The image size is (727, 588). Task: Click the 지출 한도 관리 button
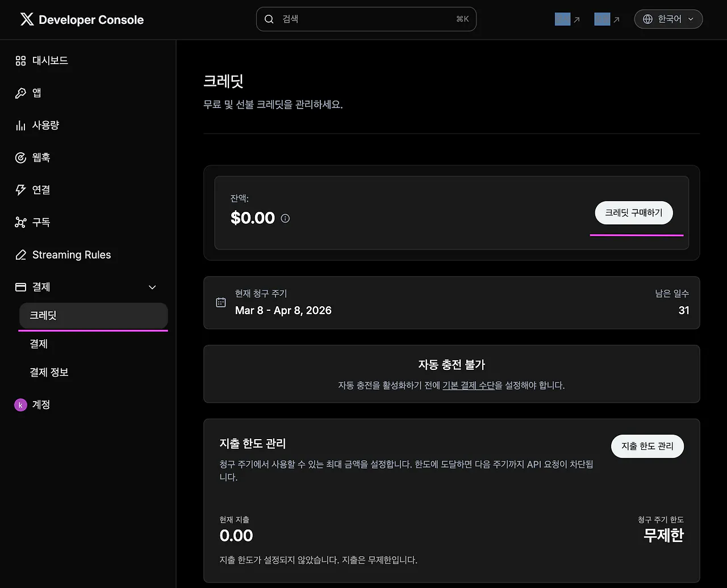pyautogui.click(x=647, y=446)
